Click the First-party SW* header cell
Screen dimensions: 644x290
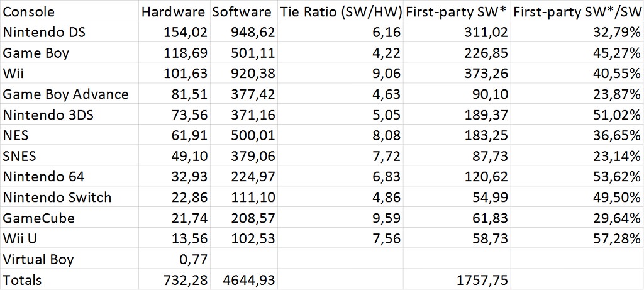tap(457, 11)
